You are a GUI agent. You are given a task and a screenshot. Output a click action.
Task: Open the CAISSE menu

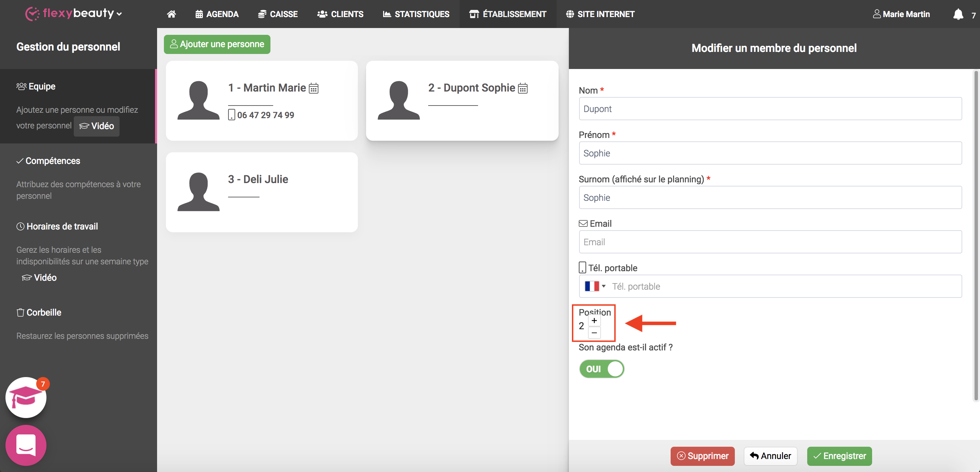click(x=278, y=14)
